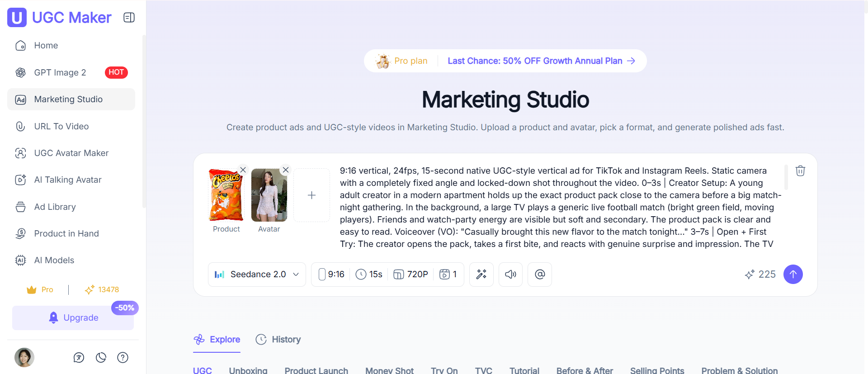
Task: Collapse the sidebar panel icon
Action: [x=129, y=18]
